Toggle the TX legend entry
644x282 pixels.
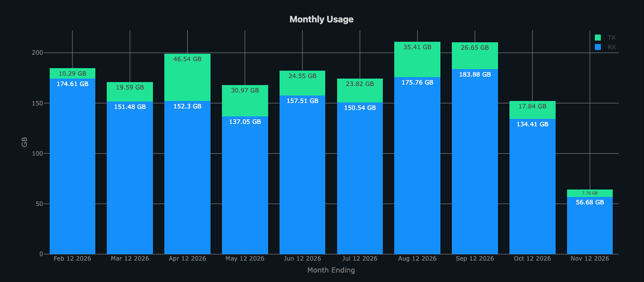point(605,38)
